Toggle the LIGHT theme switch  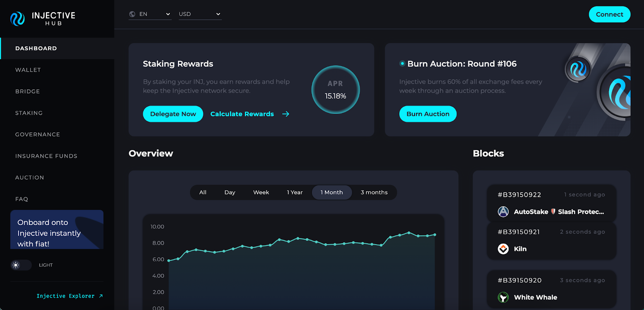tap(21, 265)
